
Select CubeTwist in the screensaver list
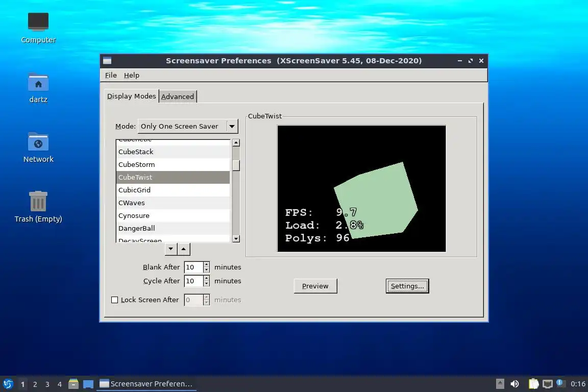pyautogui.click(x=173, y=177)
